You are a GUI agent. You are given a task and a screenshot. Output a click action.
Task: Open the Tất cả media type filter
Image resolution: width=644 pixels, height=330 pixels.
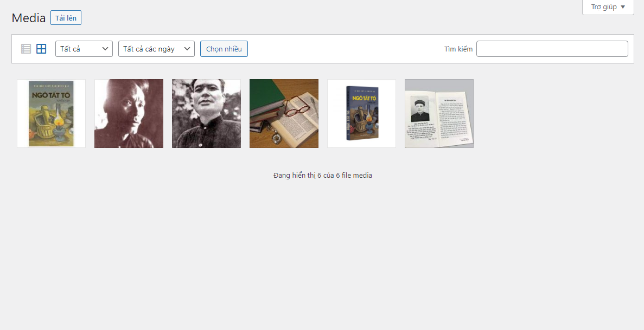coord(84,49)
